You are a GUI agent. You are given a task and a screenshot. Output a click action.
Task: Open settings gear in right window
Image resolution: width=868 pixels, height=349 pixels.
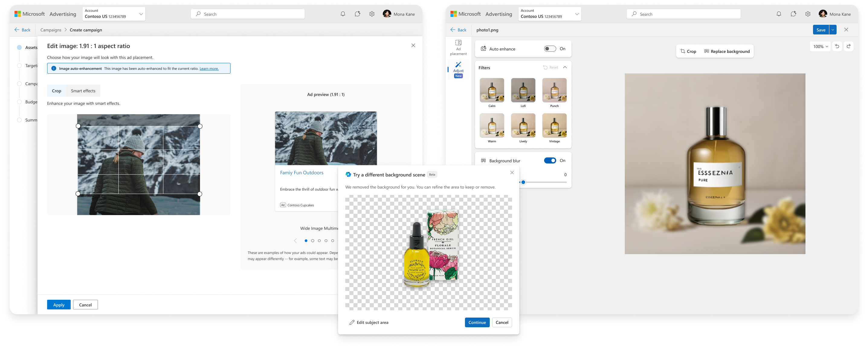[808, 14]
